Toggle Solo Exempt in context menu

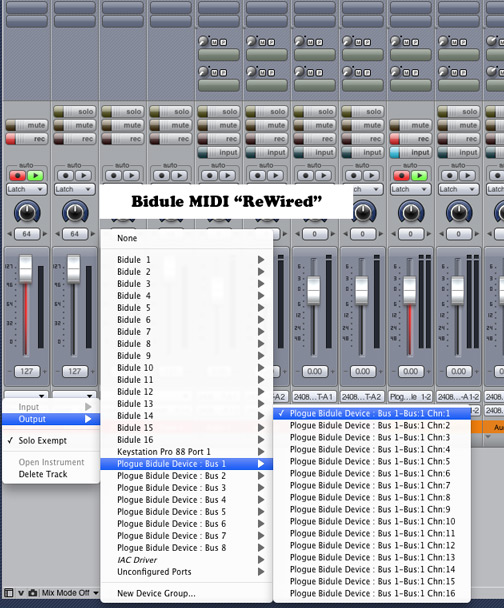[51, 440]
